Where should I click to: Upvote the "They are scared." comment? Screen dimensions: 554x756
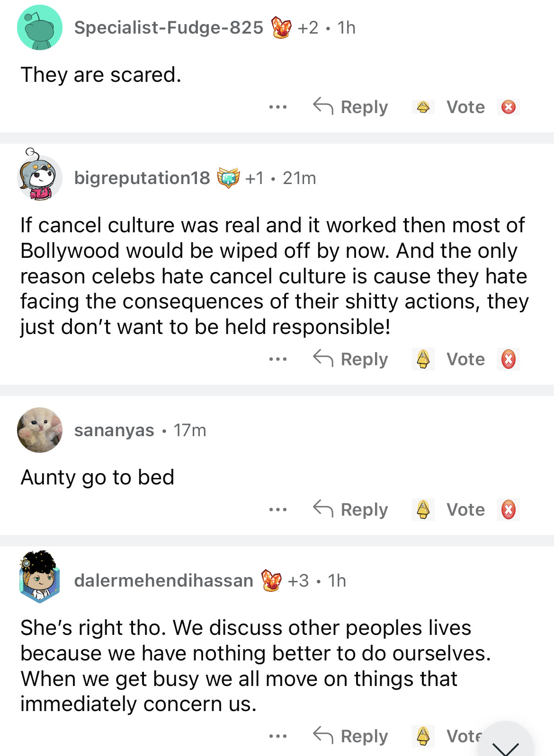(x=423, y=107)
